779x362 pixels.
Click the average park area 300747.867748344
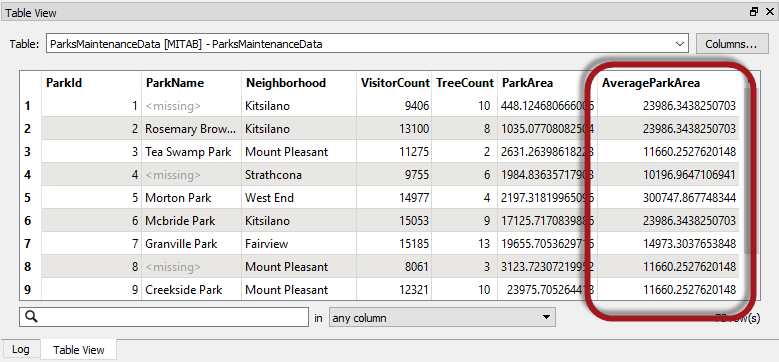pyautogui.click(x=668, y=198)
